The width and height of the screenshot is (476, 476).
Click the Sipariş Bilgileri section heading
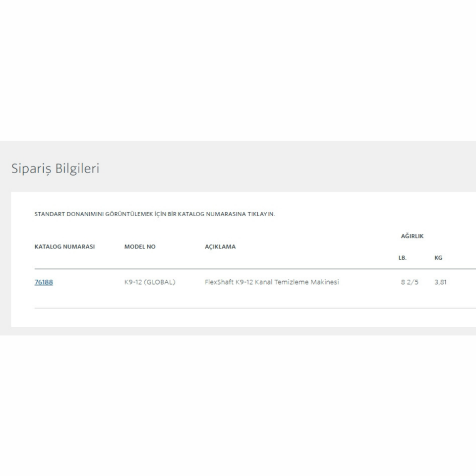pos(55,169)
